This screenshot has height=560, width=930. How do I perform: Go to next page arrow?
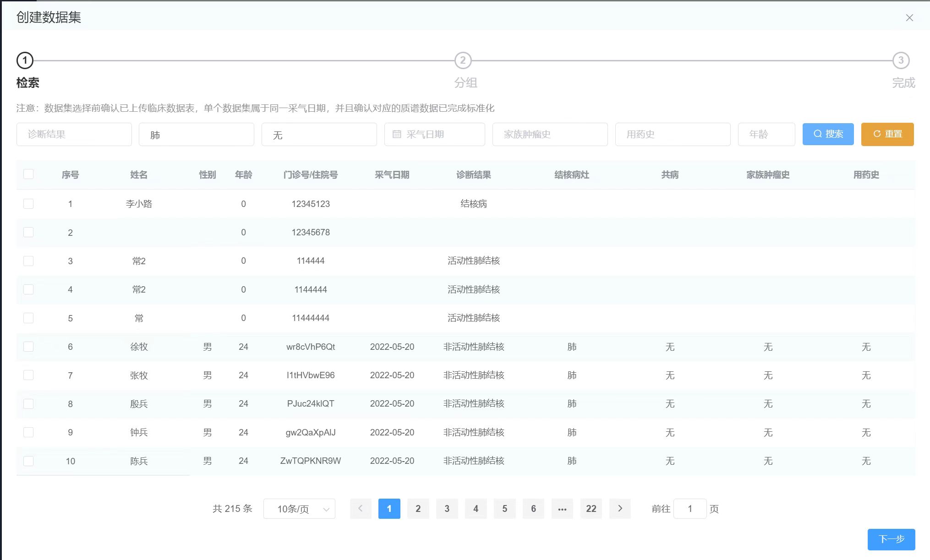click(x=620, y=508)
